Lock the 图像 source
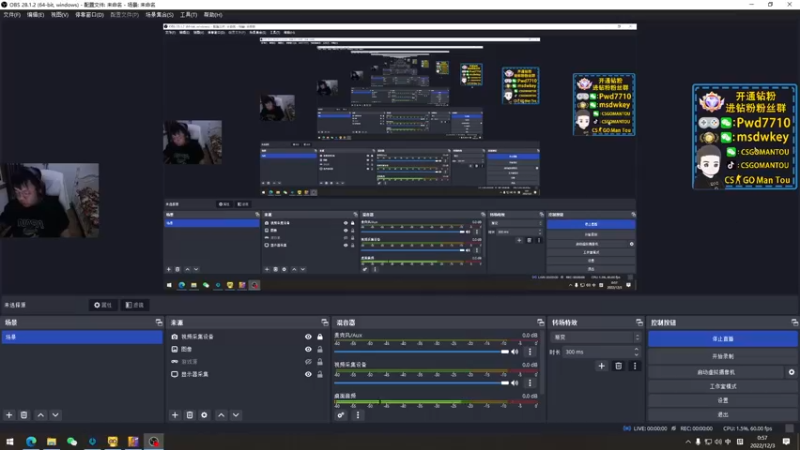The width and height of the screenshot is (800, 450). tap(320, 349)
